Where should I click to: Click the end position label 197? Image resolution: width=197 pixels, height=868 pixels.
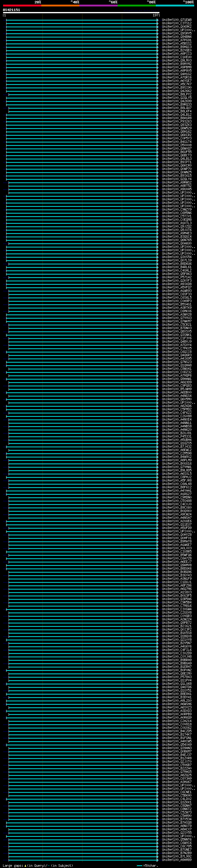point(155,15)
